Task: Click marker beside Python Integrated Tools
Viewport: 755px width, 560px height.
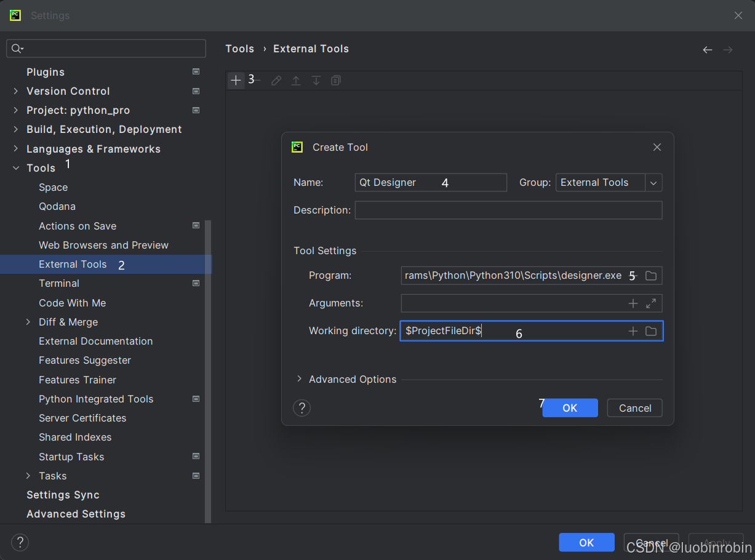Action: coord(196,399)
